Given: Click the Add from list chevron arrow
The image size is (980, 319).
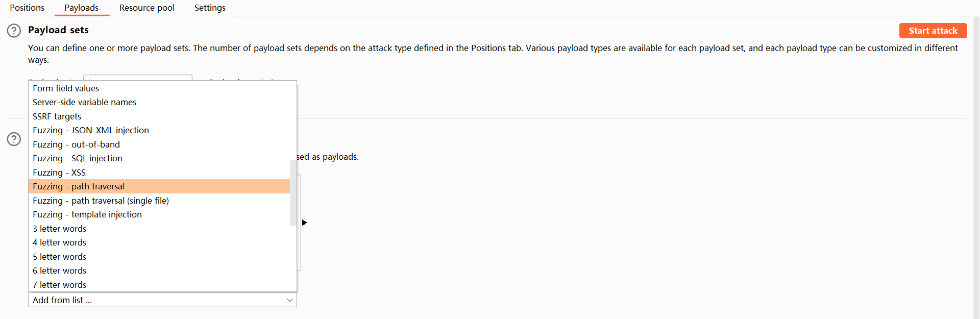Looking at the screenshot, I should (289, 300).
